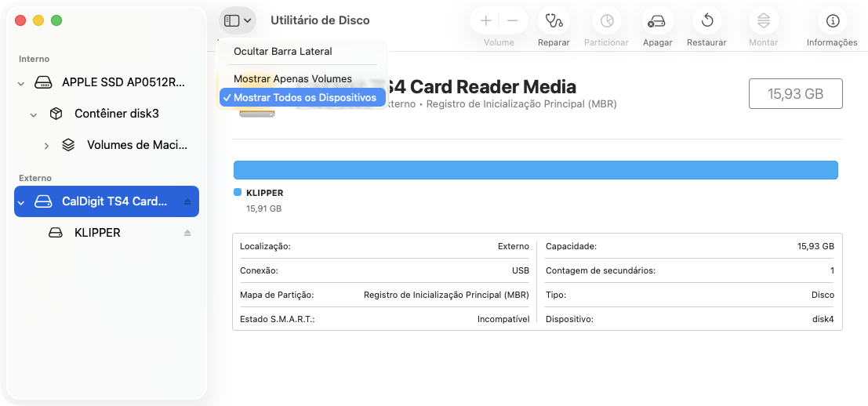Open the sidebar view dropdown button
This screenshot has height=406, width=868.
tap(238, 20)
